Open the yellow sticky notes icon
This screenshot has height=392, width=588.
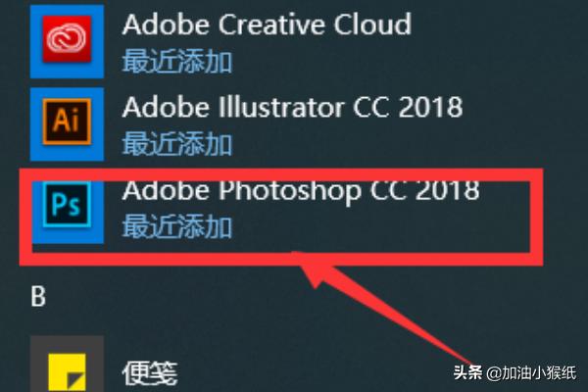pyautogui.click(x=67, y=372)
